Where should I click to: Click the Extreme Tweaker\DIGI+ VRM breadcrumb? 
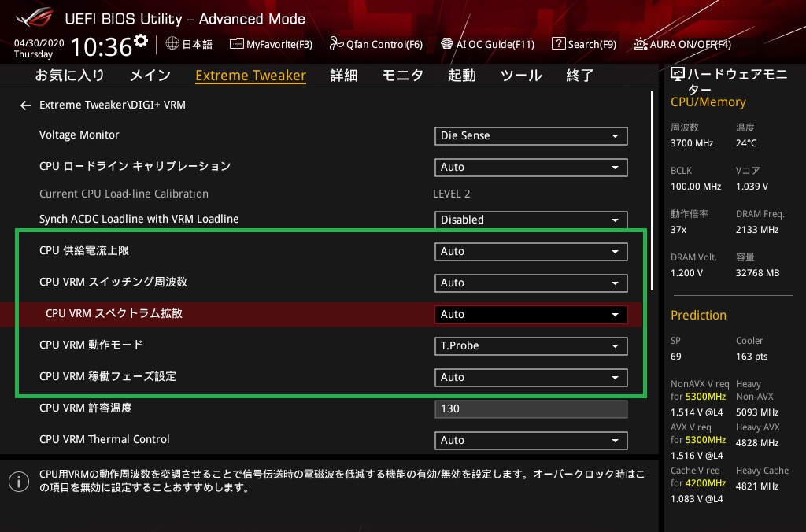(x=113, y=105)
